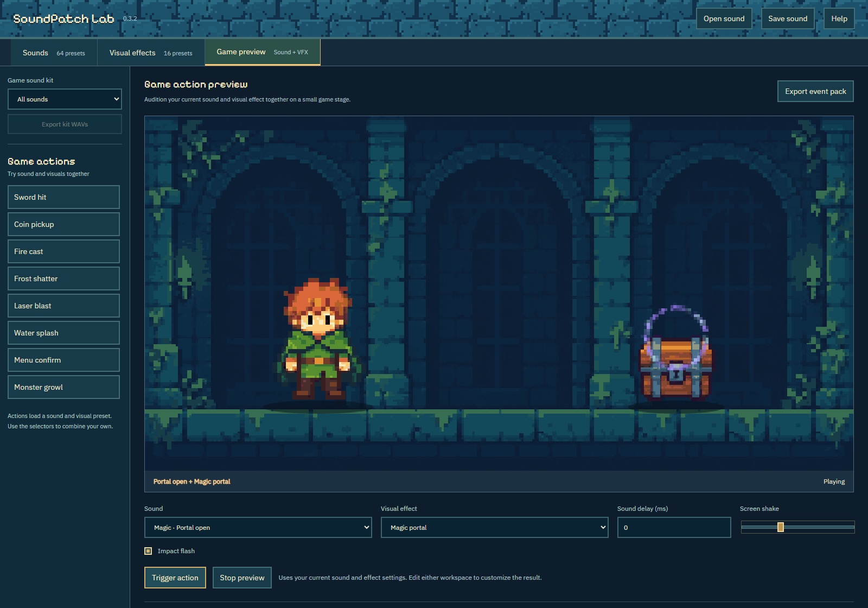Expand the Sound selector dropdown
The width and height of the screenshot is (868, 608).
coord(258,528)
